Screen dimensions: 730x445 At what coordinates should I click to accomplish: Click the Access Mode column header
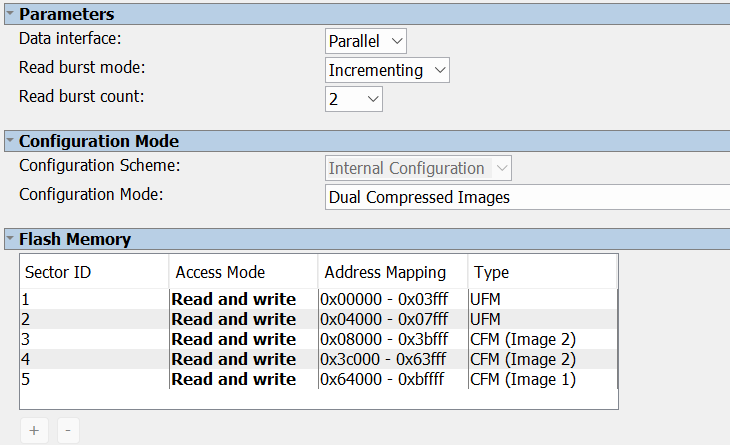(x=242, y=272)
